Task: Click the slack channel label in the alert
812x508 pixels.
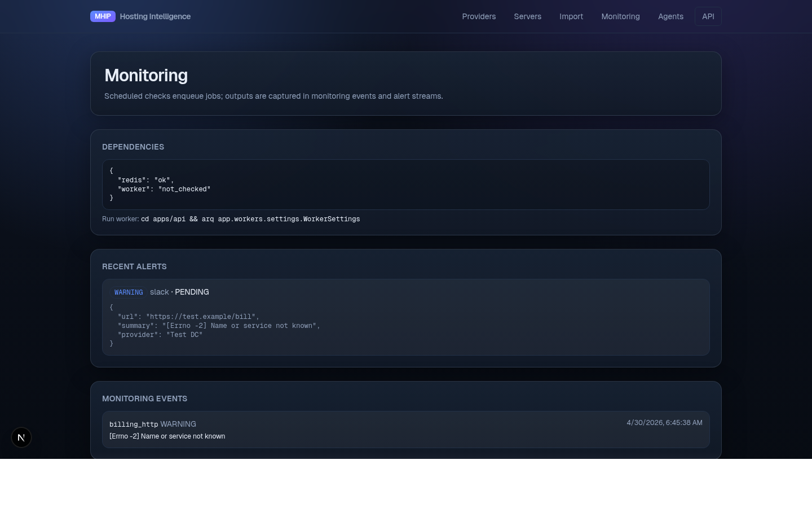Action: [159, 292]
